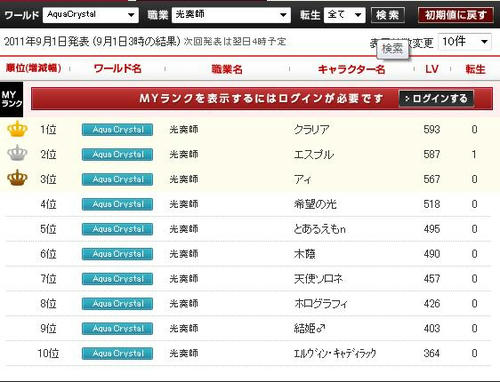Viewport: 500px width, 382px height.
Task: Click the 順位(増減幅) column header
Action: click(x=33, y=68)
